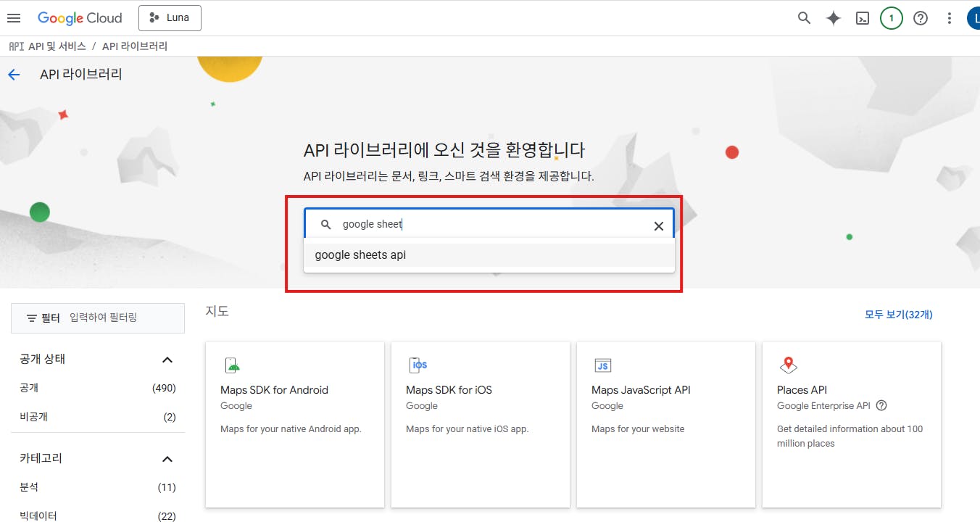Open the Luna project selector

(170, 18)
